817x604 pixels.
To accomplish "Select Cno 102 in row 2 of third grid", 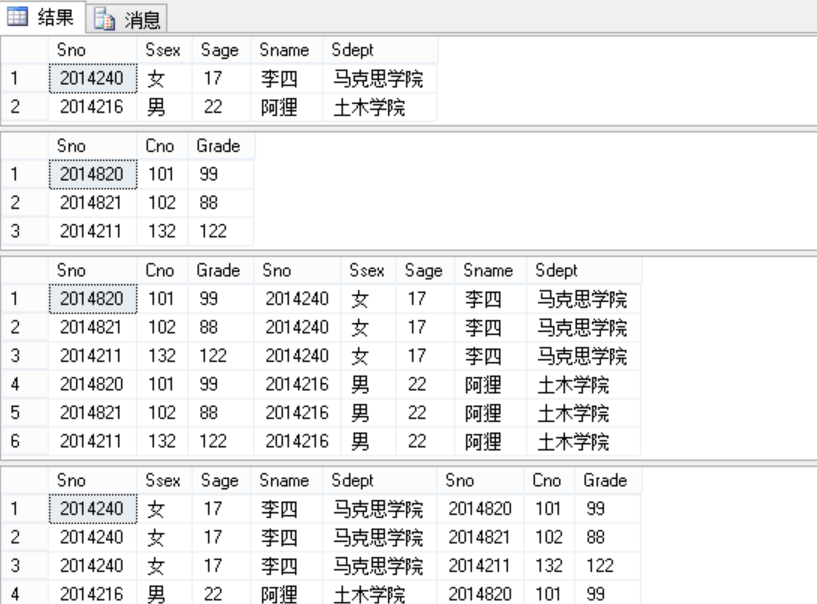I will pos(162,327).
